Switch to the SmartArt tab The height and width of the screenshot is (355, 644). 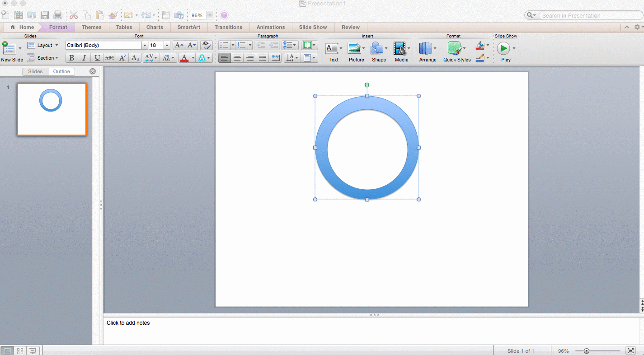[189, 27]
